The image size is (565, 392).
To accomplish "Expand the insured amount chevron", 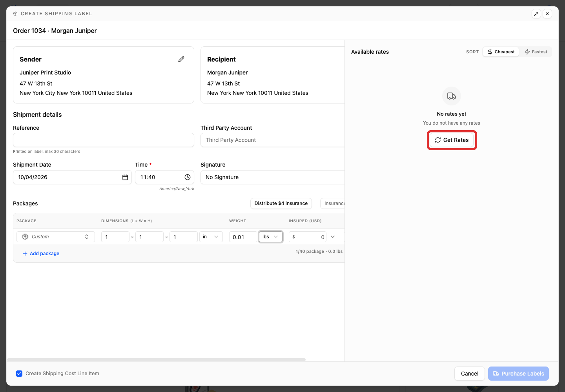I will click(x=333, y=237).
